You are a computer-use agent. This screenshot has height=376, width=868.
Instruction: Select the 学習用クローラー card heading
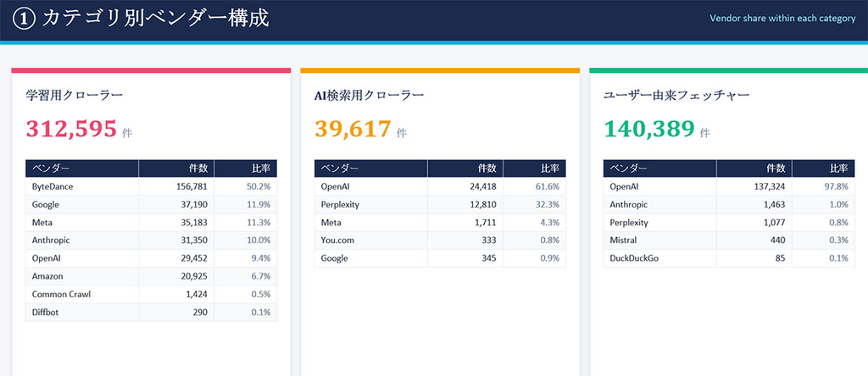tap(75, 95)
